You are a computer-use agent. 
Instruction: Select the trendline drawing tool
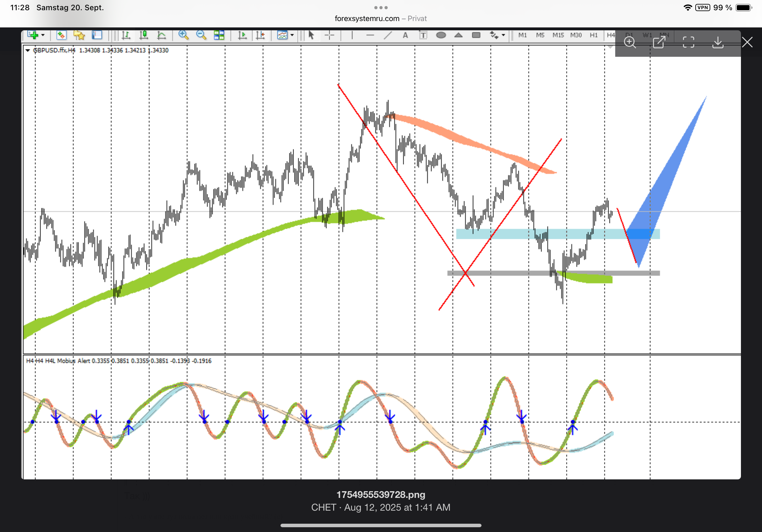point(388,35)
